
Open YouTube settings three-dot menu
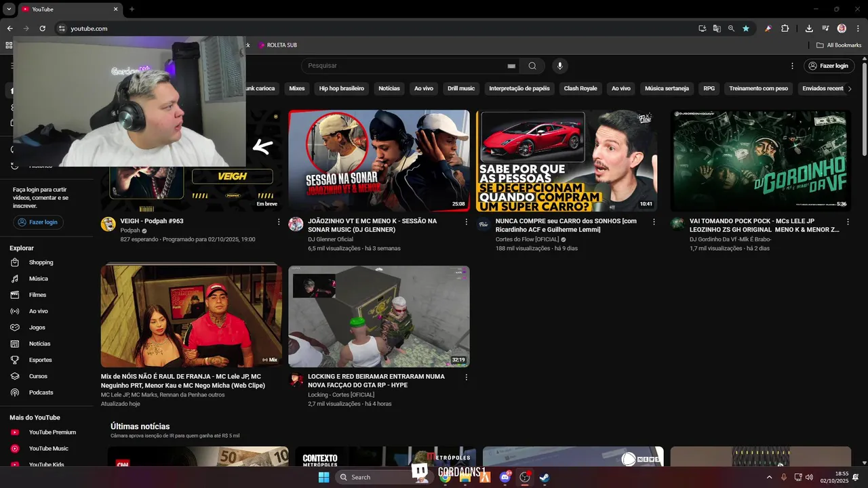coord(792,66)
